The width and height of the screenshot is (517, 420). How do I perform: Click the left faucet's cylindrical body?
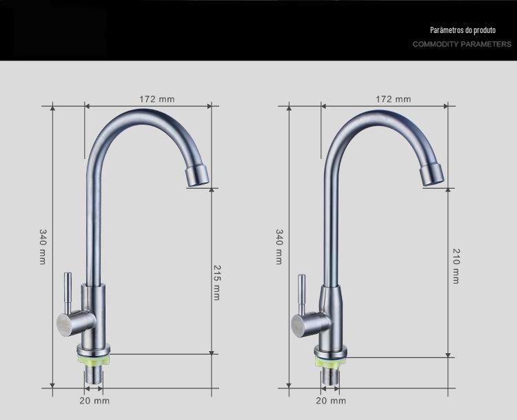tap(94, 315)
